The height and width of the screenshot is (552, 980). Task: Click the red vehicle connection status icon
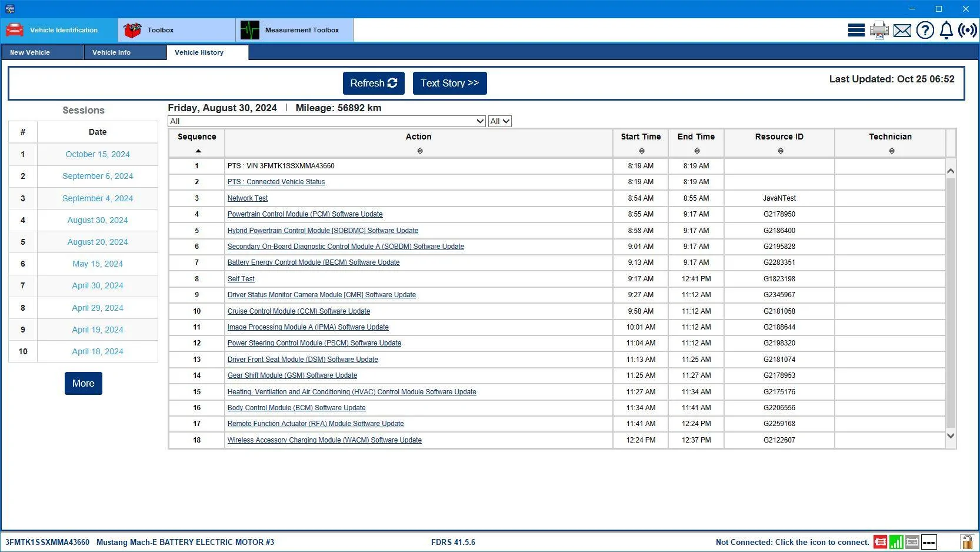pos(880,542)
